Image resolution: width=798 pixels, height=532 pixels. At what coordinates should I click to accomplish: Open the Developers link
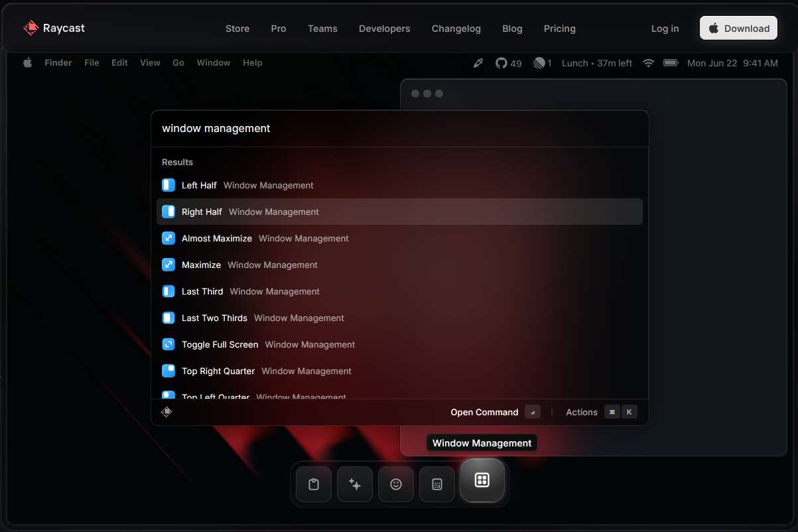pos(385,29)
